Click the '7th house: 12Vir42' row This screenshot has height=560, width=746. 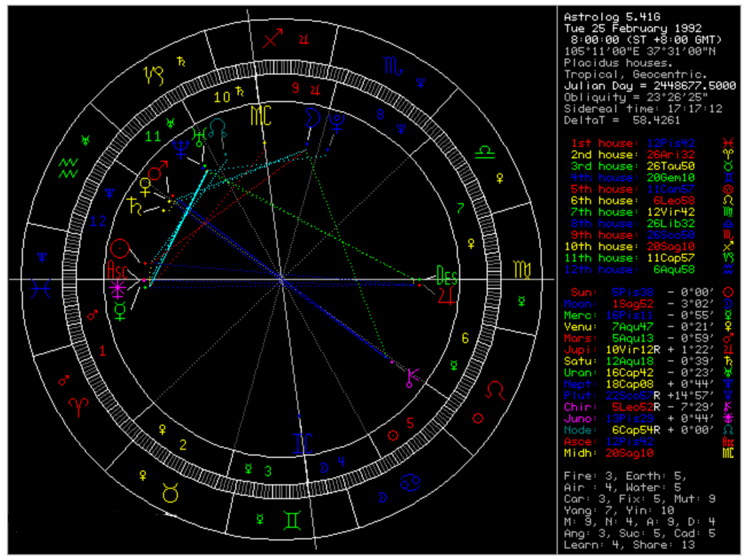pyautogui.click(x=632, y=212)
